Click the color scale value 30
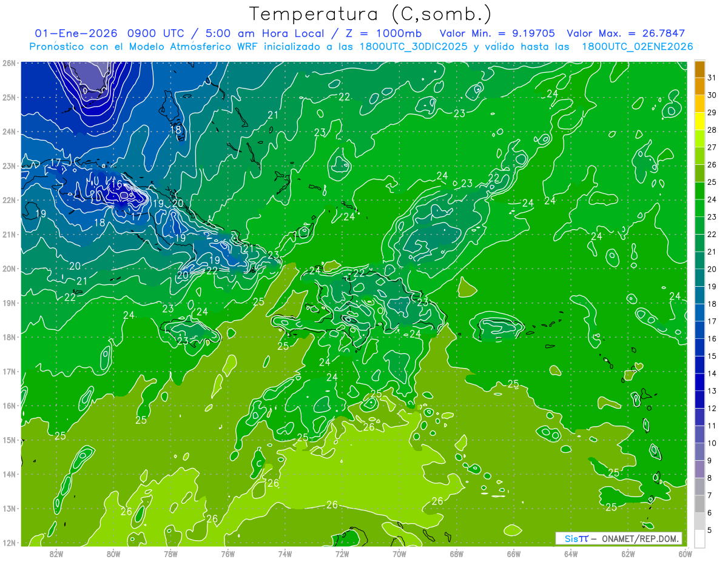The height and width of the screenshot is (562, 728). (712, 95)
